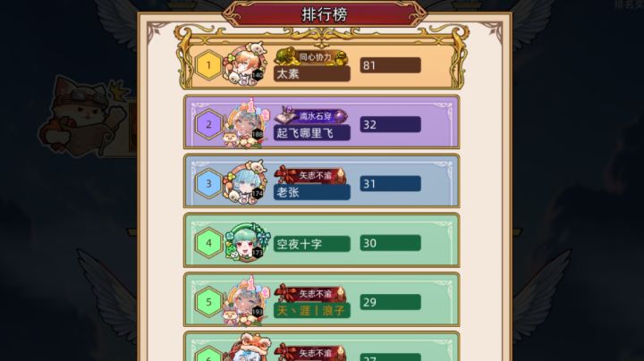The height and width of the screenshot is (361, 644).
Task: Click the score 81 field
Action: point(390,65)
